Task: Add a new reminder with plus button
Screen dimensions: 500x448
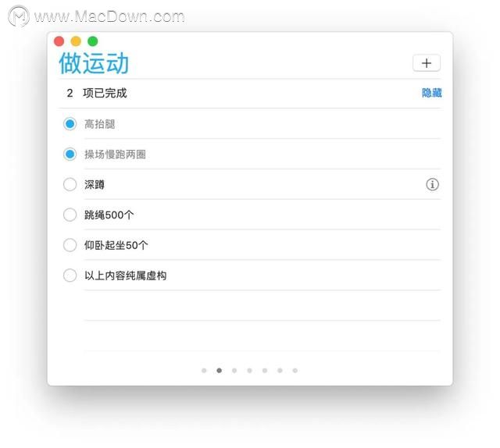Action: (x=427, y=62)
